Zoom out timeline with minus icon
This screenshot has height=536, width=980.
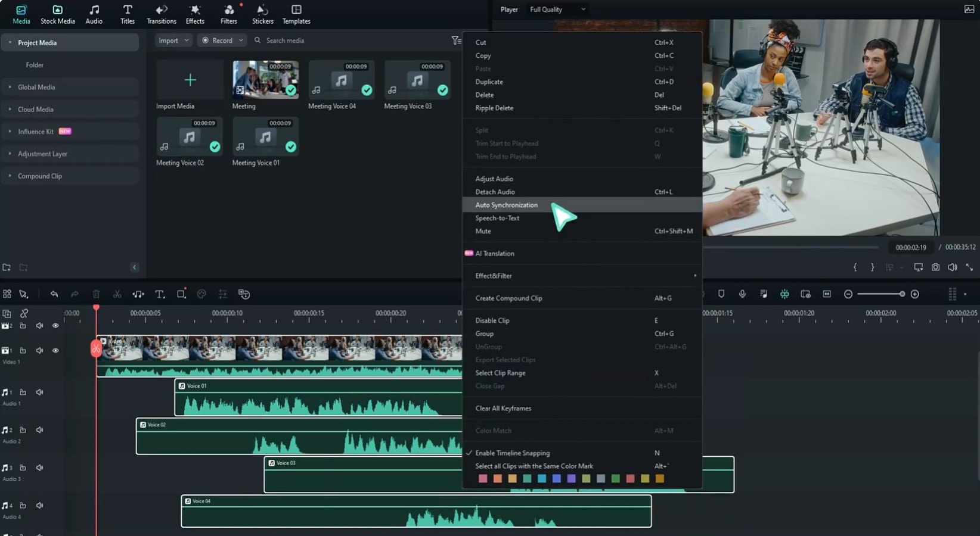[x=848, y=294]
